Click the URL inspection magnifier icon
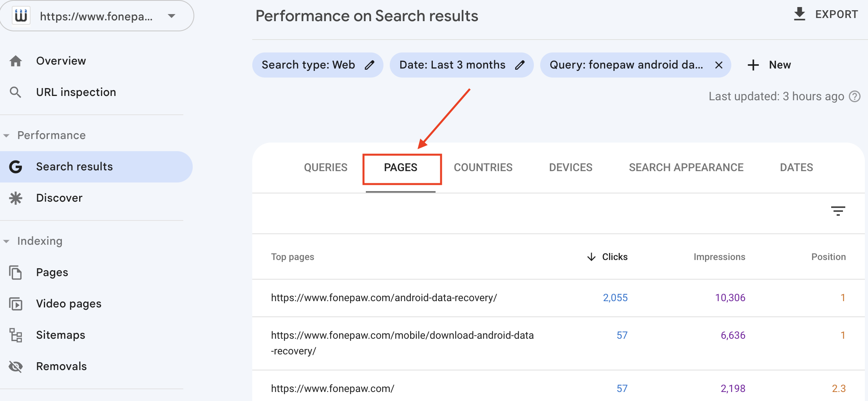The image size is (868, 401). coord(16,92)
